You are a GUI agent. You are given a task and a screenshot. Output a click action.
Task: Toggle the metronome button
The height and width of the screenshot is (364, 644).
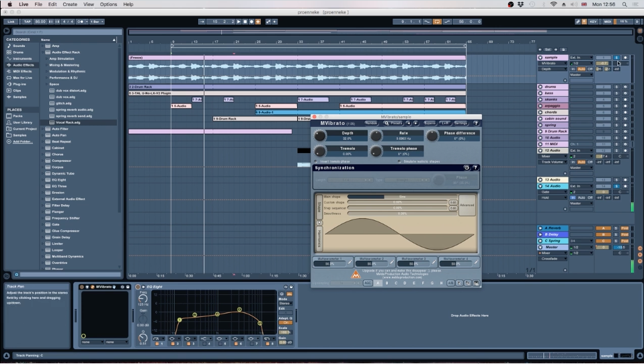click(x=81, y=21)
